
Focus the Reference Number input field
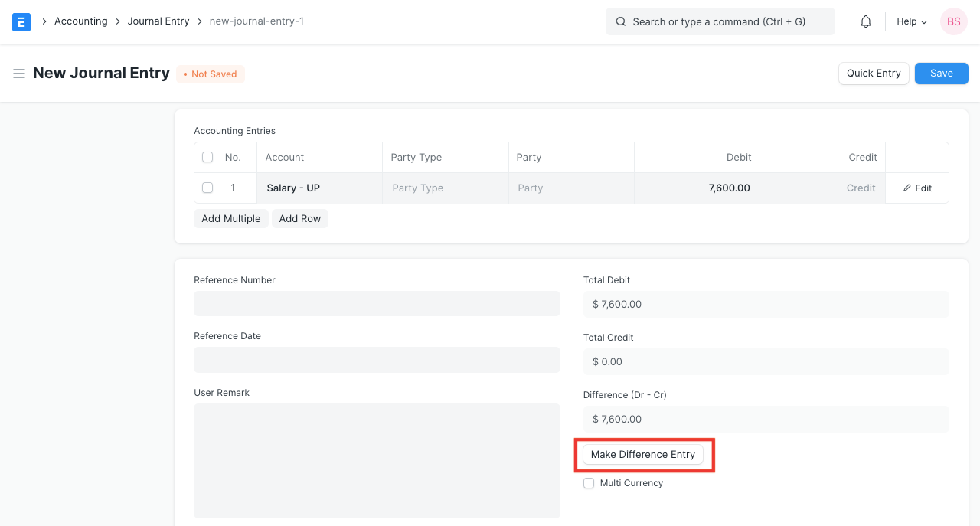377,304
